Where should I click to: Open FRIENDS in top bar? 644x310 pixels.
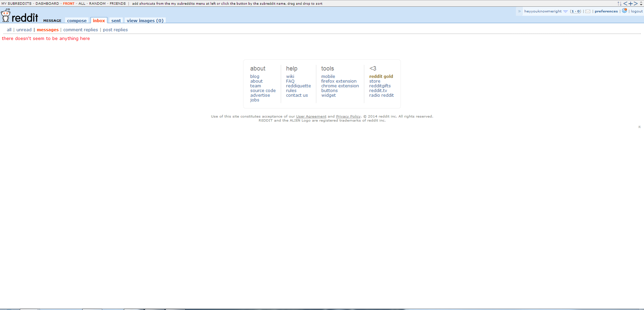118,4
